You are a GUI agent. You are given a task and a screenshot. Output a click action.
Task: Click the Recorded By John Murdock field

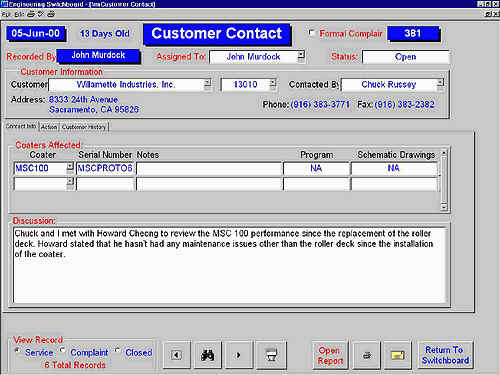tap(98, 55)
